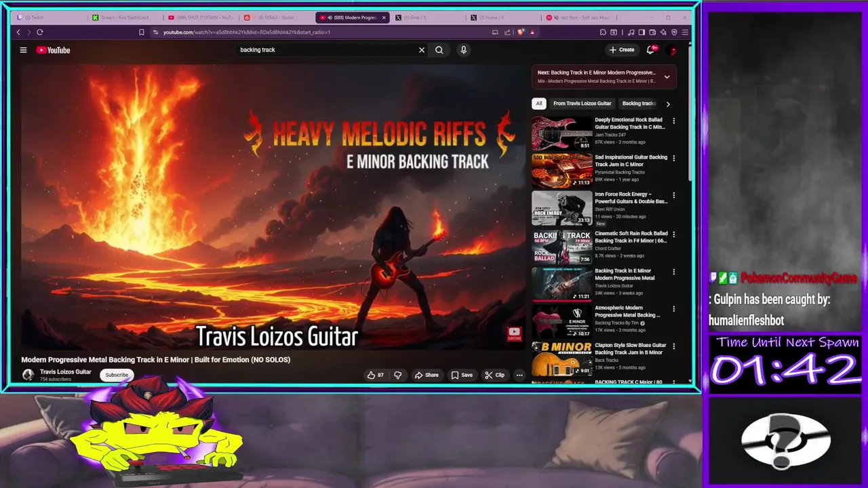868x488 pixels.
Task: Open more actions ellipsis under video
Action: [519, 375]
